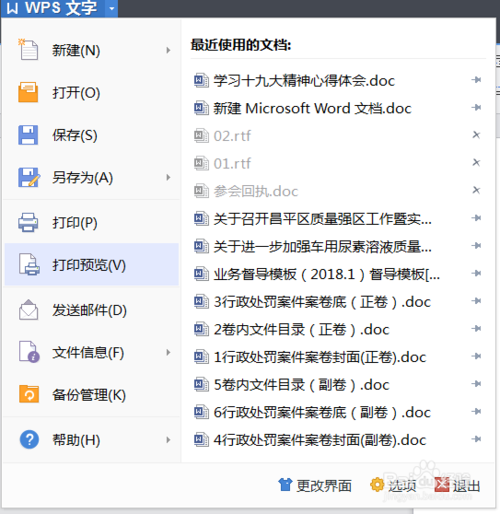The image size is (500, 514).
Task: Click the New document icon
Action: (28, 50)
